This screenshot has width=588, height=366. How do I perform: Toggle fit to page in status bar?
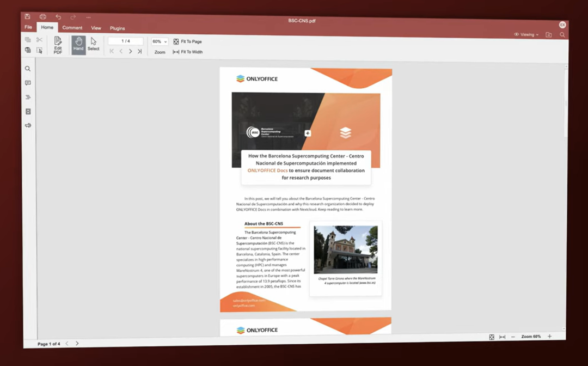(x=492, y=337)
